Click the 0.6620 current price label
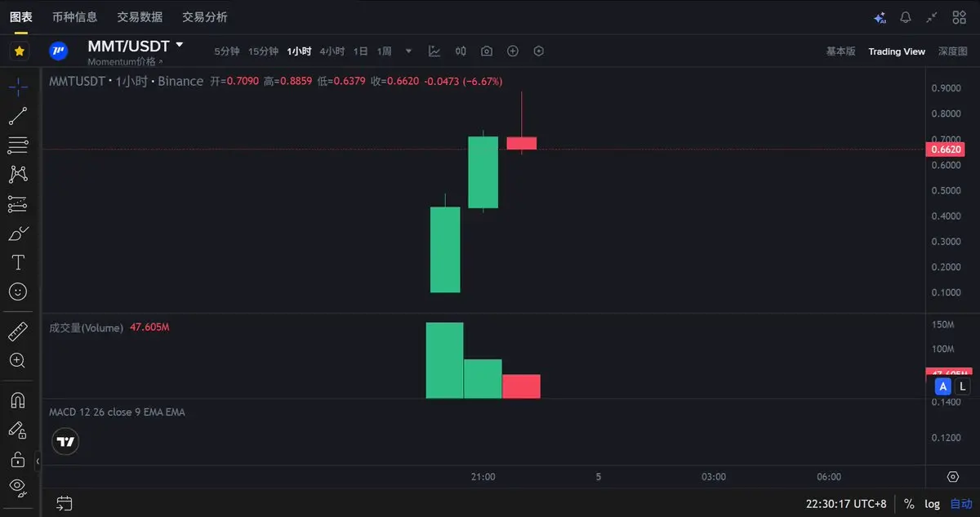The image size is (980, 517). (947, 149)
